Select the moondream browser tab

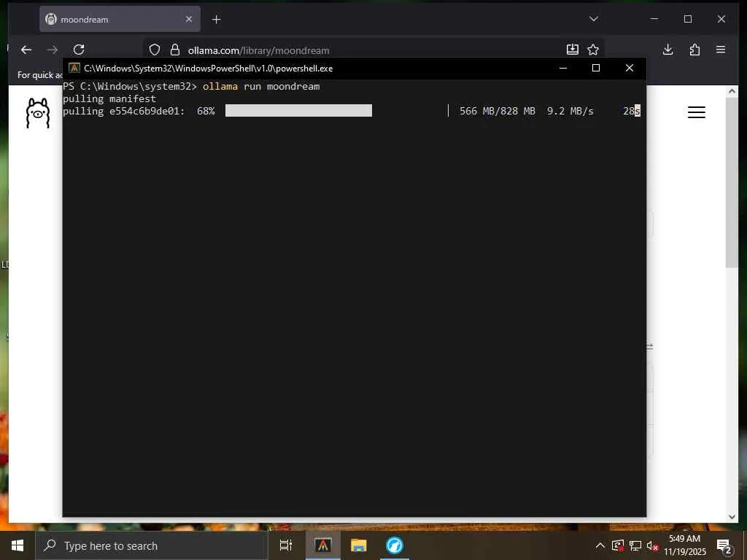pyautogui.click(x=120, y=19)
